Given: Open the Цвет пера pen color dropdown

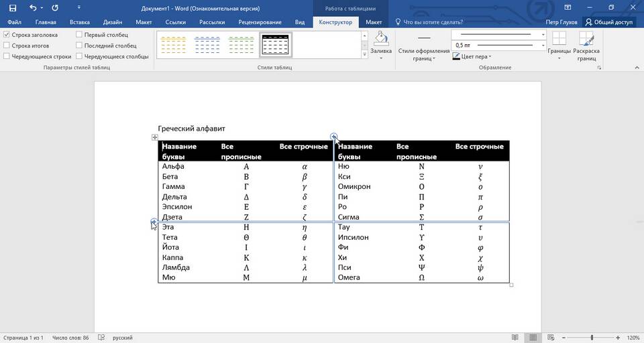Looking at the screenshot, I should (490, 57).
